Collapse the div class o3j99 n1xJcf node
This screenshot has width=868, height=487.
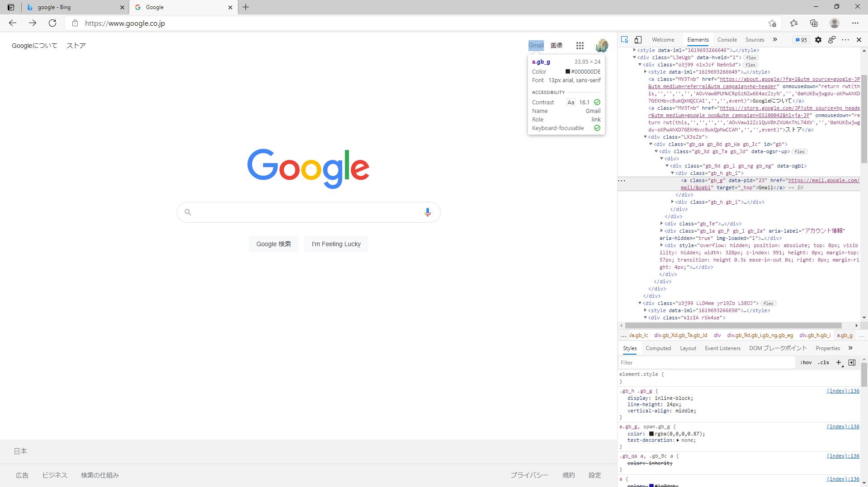(x=640, y=65)
